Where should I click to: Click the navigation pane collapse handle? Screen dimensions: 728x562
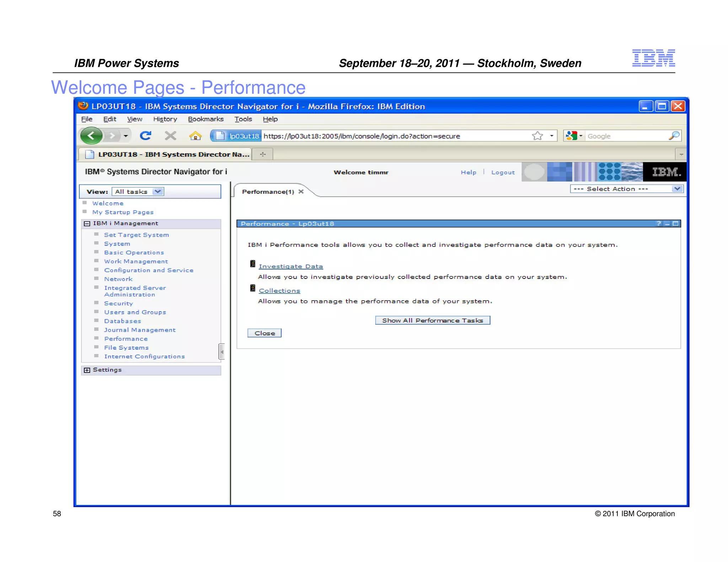[x=222, y=352]
